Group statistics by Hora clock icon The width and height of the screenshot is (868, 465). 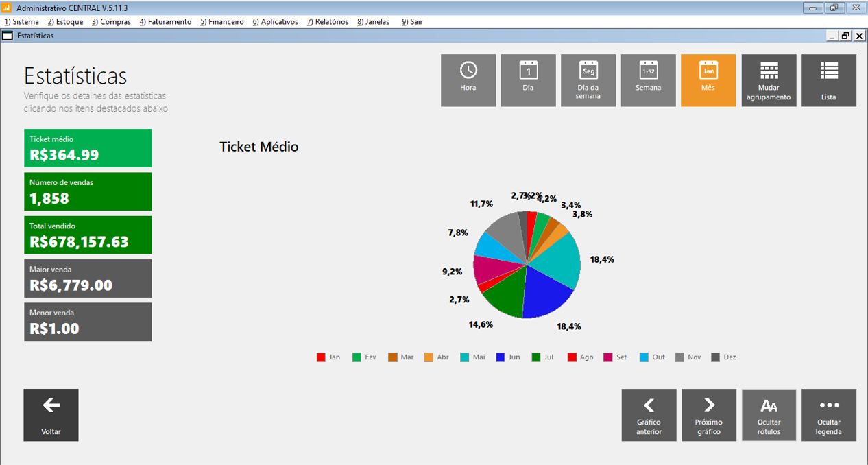point(468,80)
